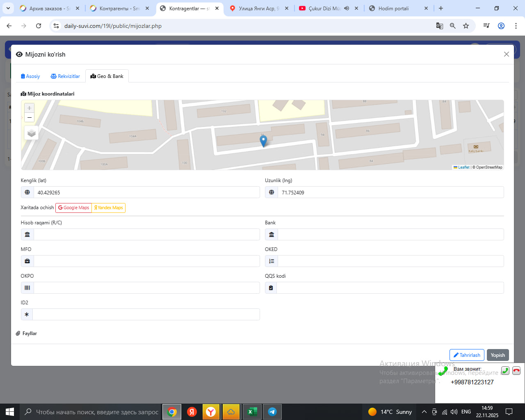Mute the Çukur Dizi tab audio
The height and width of the screenshot is (420, 525).
[x=347, y=8]
